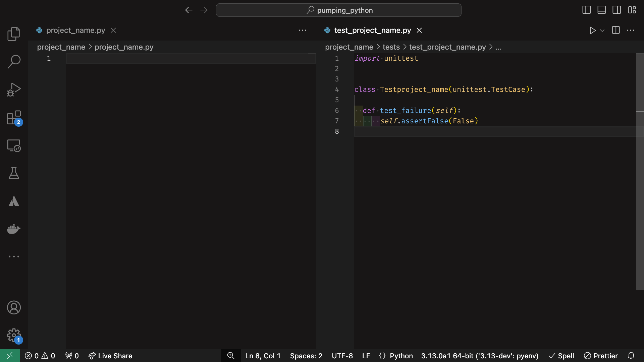Screen dimensions: 644x362
Task: Toggle the bottom panel visibility
Action: tap(601, 10)
